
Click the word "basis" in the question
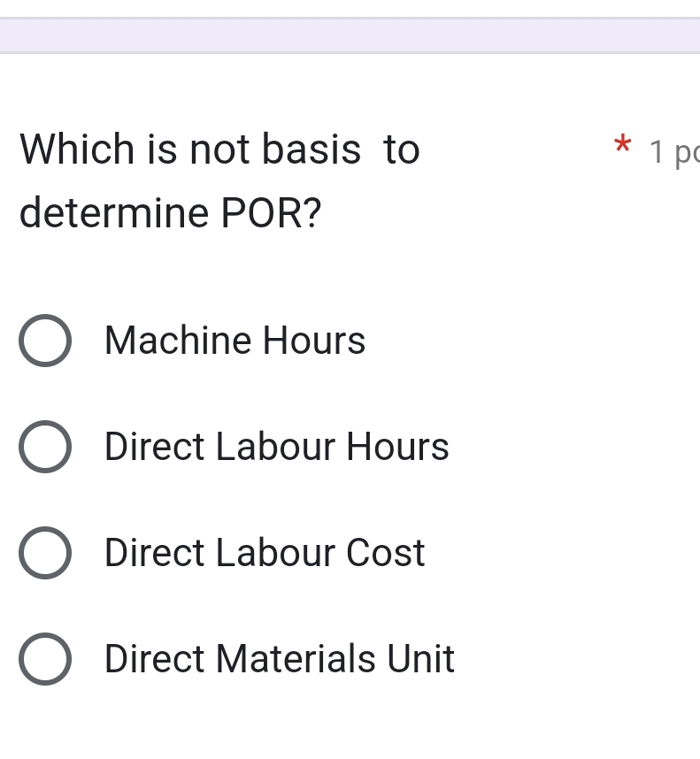tap(312, 149)
